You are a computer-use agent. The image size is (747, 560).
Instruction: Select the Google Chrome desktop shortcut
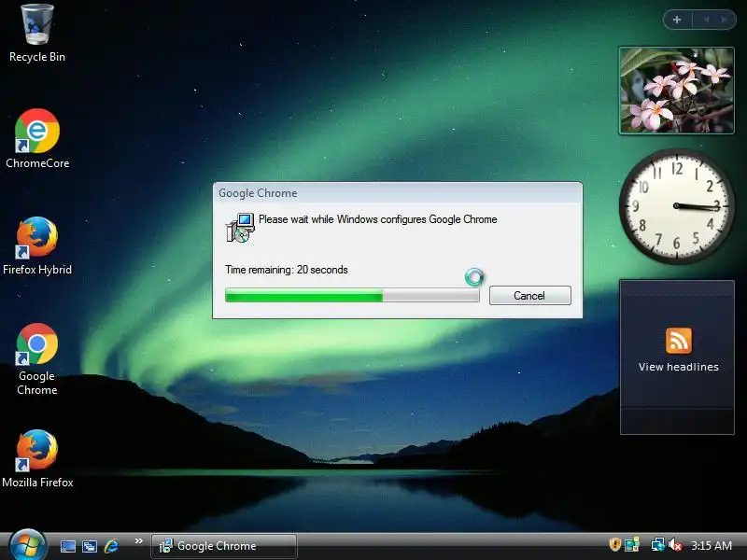[x=36, y=359]
